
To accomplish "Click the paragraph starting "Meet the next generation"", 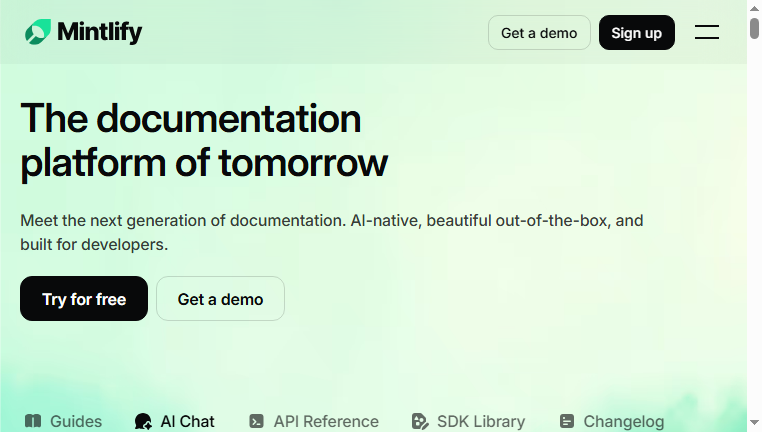I will [x=331, y=232].
